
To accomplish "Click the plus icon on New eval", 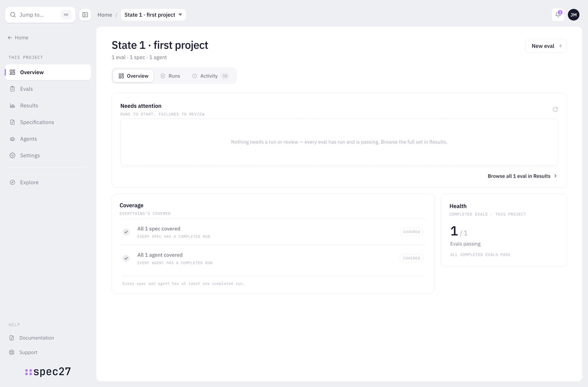I will point(560,46).
